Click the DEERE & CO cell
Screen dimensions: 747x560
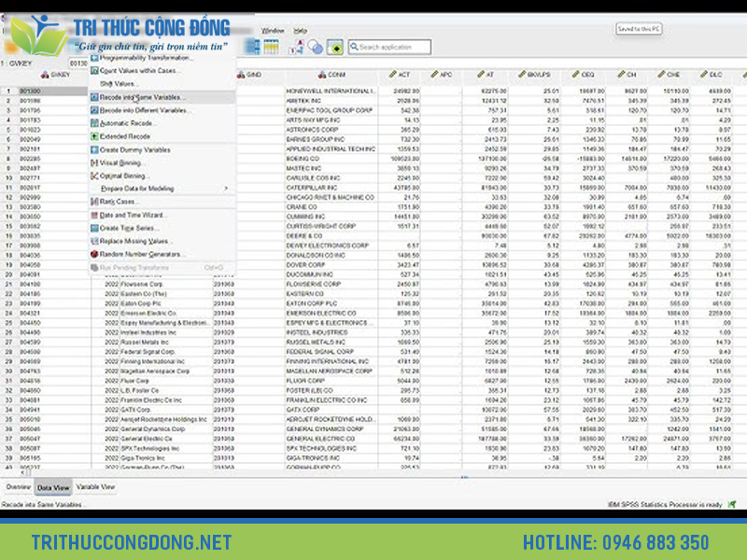point(331,236)
